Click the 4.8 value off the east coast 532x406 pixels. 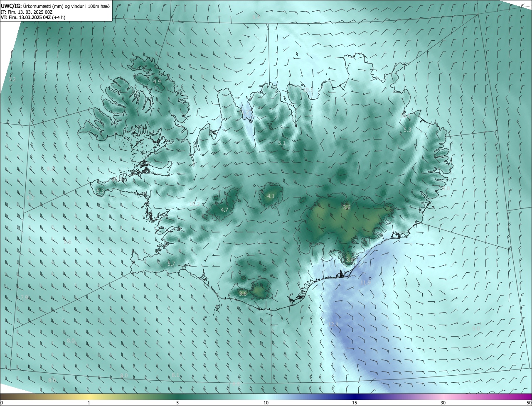(x=446, y=188)
